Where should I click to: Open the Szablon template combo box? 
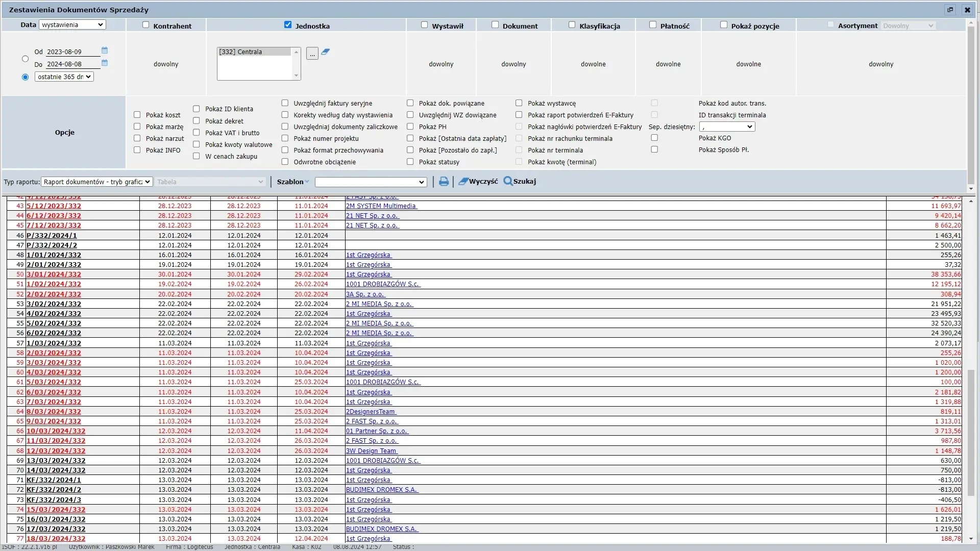[x=371, y=182]
